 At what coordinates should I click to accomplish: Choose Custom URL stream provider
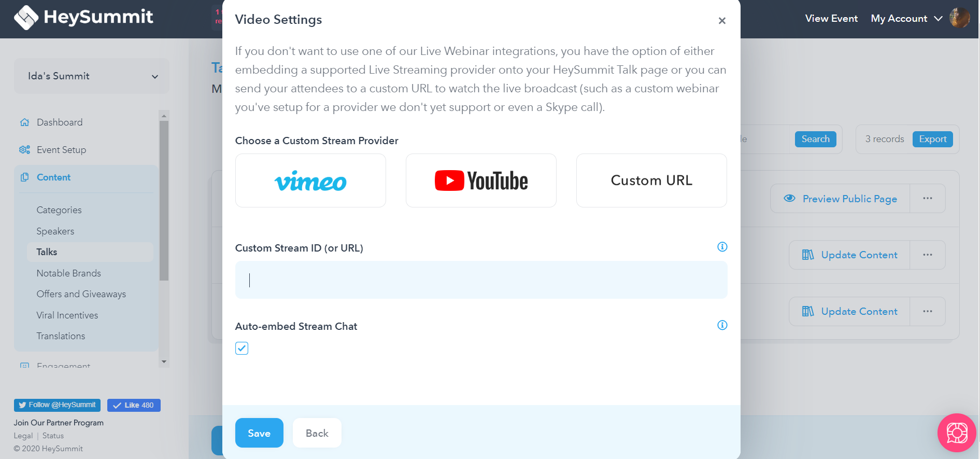(x=651, y=180)
